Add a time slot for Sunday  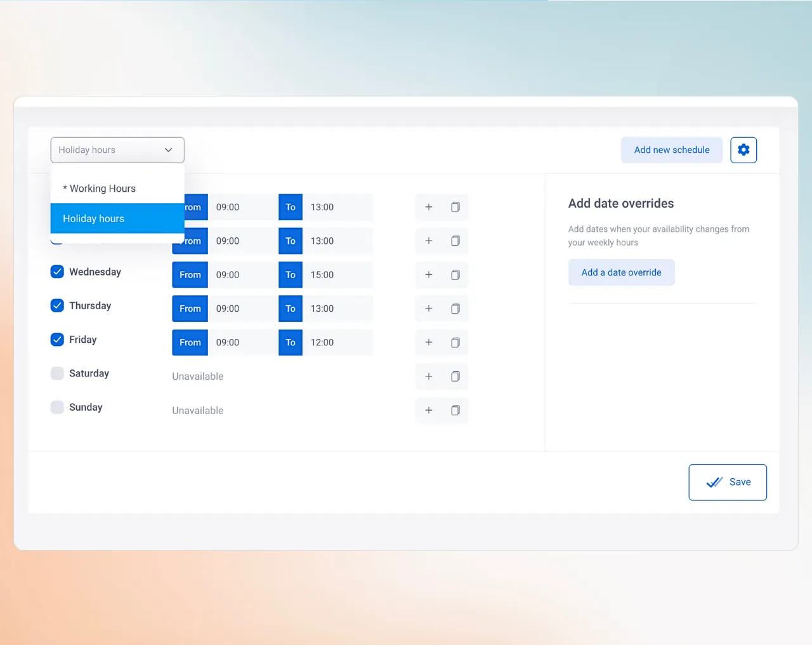pyautogui.click(x=429, y=410)
